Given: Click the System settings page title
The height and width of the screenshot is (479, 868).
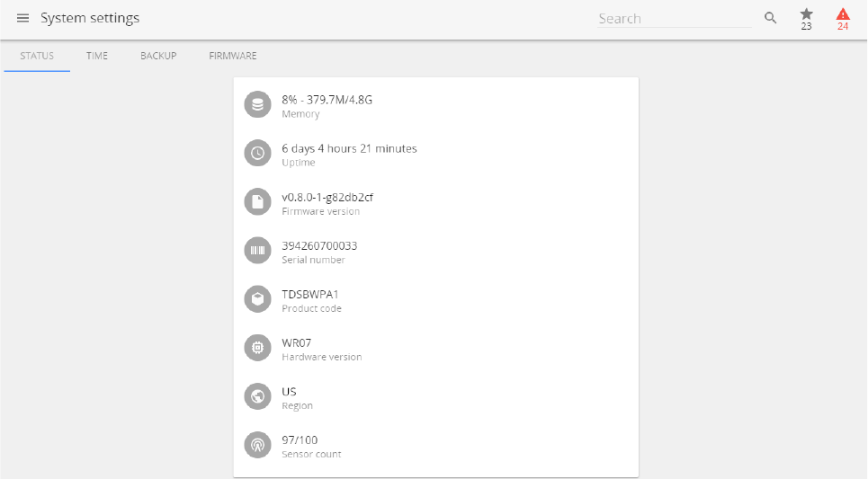Looking at the screenshot, I should (x=90, y=18).
